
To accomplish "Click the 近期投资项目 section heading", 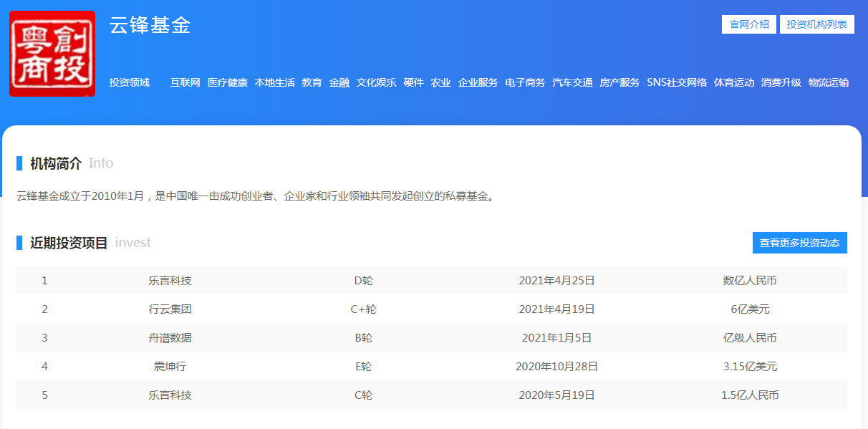I will coord(69,243).
